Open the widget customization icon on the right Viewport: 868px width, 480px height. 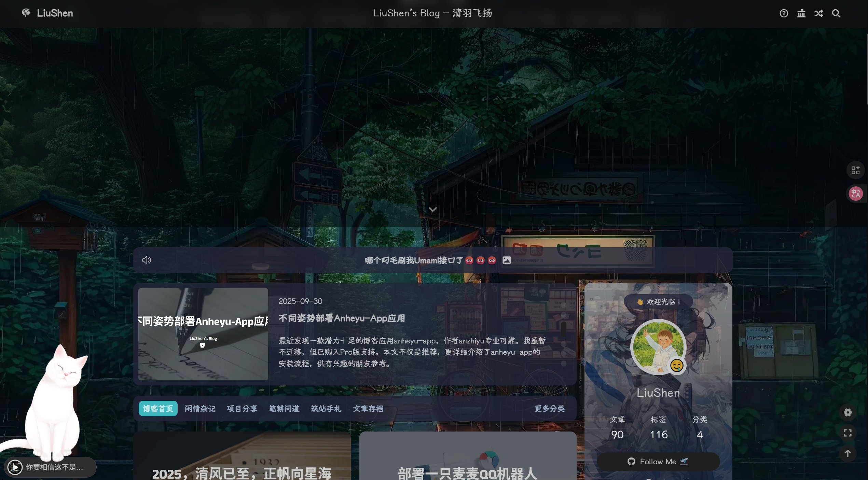(x=855, y=170)
